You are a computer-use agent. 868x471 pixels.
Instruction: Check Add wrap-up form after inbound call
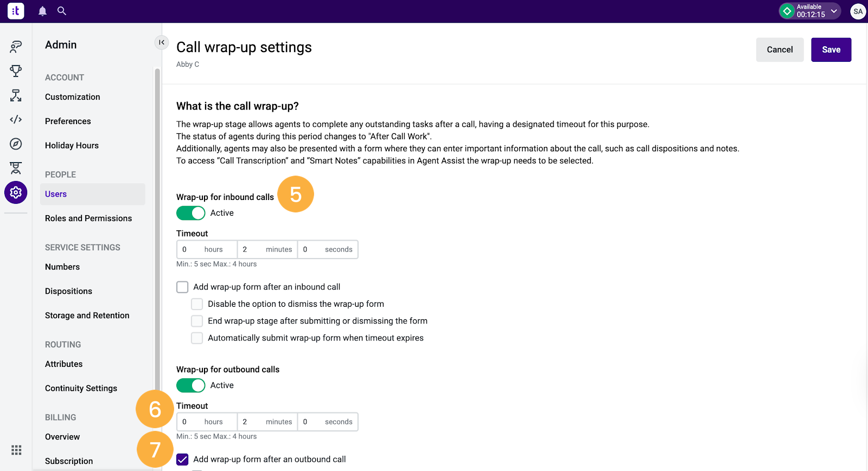182,287
